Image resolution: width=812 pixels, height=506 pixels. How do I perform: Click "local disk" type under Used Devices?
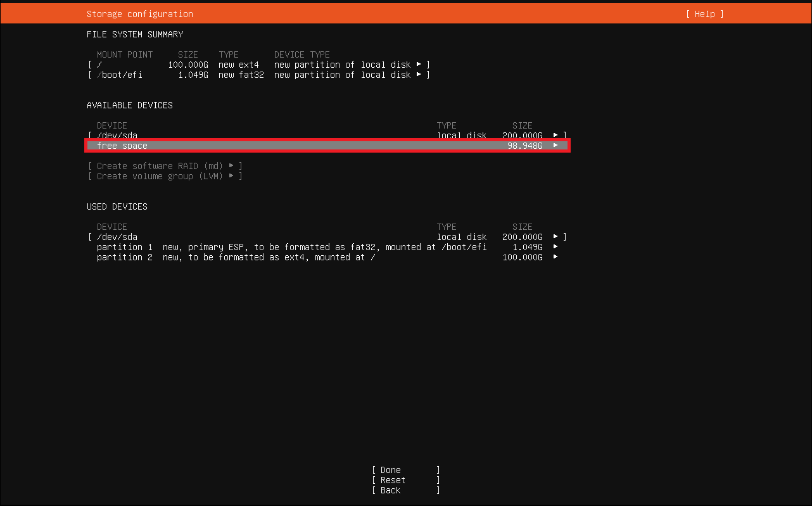pyautogui.click(x=462, y=237)
